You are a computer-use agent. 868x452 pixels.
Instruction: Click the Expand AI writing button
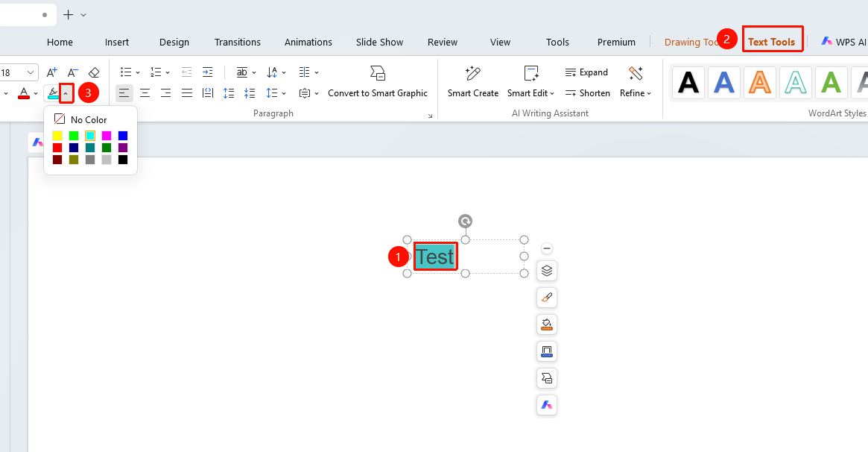[587, 72]
